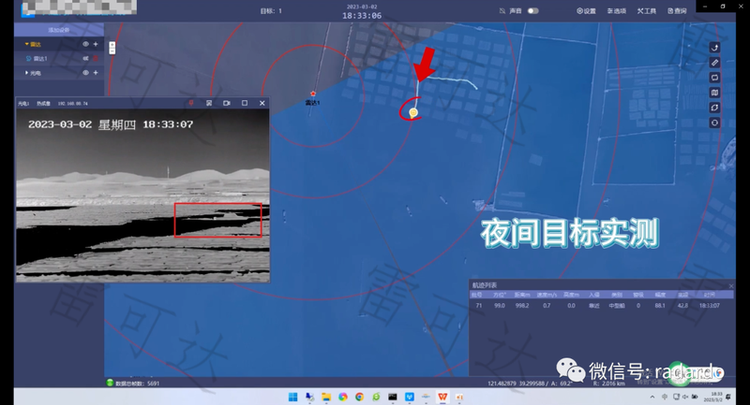Click the curved arrow map tool icon
The height and width of the screenshot is (405, 750).
point(715,47)
